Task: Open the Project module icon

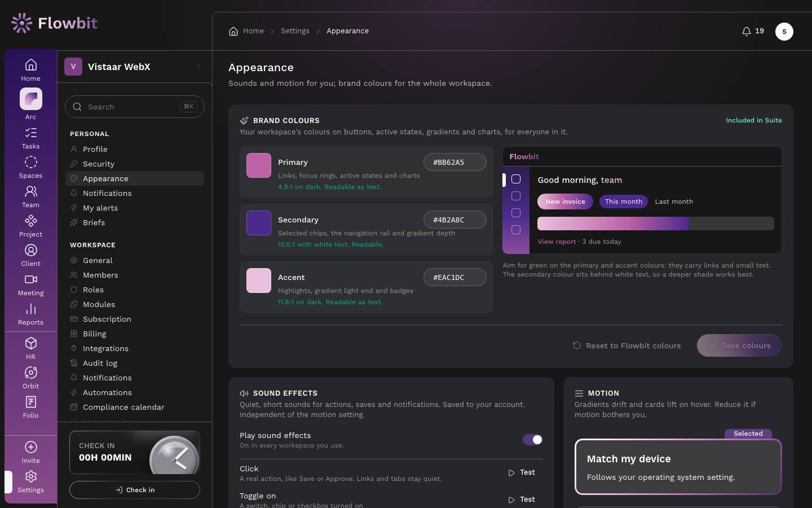Action: click(x=31, y=221)
